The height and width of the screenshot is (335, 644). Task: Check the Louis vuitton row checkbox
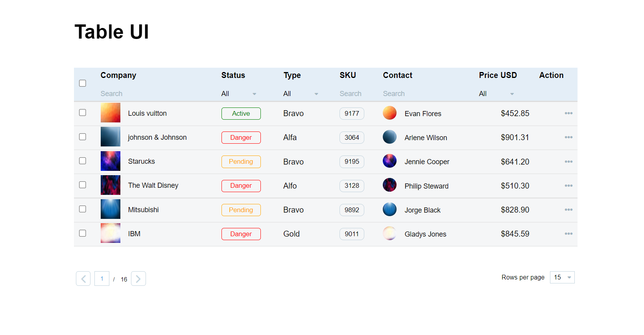83,113
